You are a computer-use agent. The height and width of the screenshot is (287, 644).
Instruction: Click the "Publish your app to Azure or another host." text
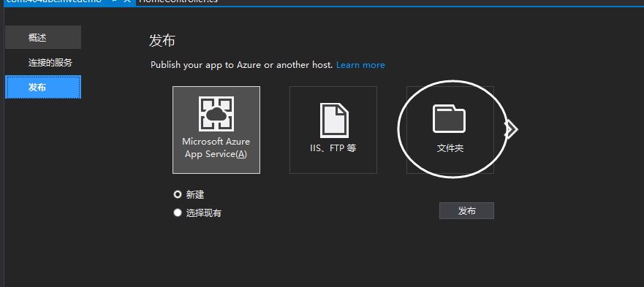(x=241, y=65)
